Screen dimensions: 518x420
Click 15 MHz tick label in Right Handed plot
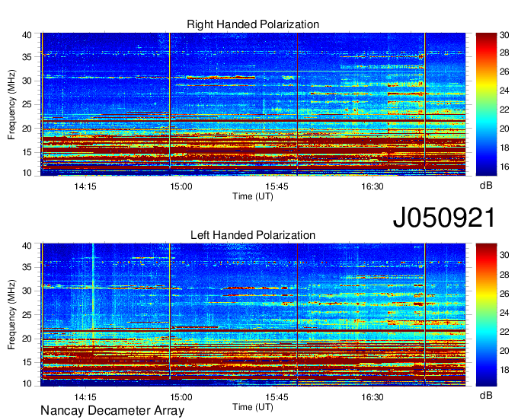pyautogui.click(x=27, y=152)
